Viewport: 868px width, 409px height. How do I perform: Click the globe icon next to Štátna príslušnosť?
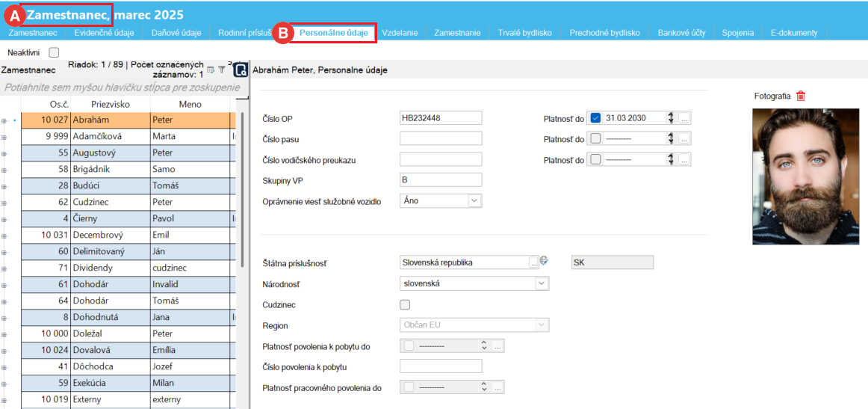pyautogui.click(x=545, y=261)
